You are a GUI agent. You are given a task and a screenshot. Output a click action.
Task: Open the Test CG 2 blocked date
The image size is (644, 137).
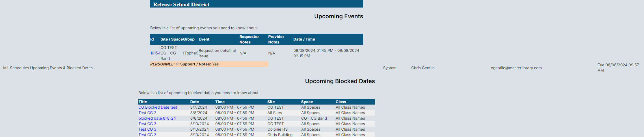[x=147, y=113]
